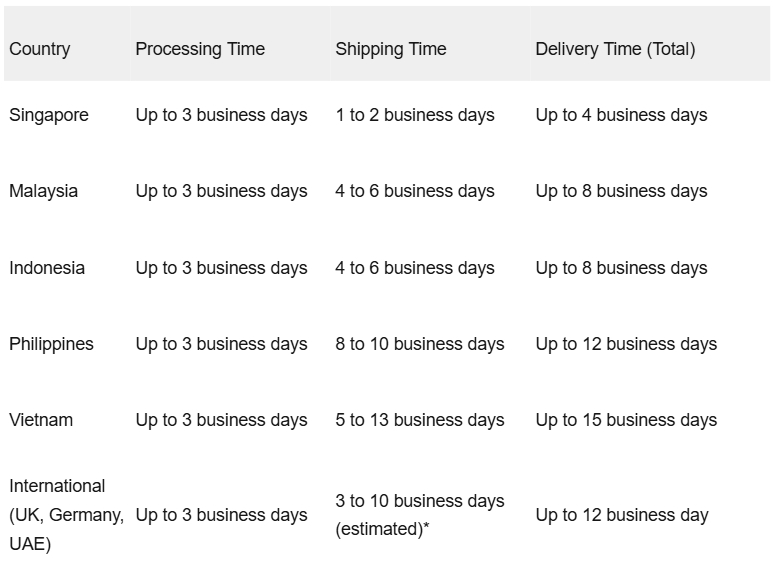Click Singapore's Up to 4 business days cell
This screenshot has width=774, height=580.
coord(621,115)
